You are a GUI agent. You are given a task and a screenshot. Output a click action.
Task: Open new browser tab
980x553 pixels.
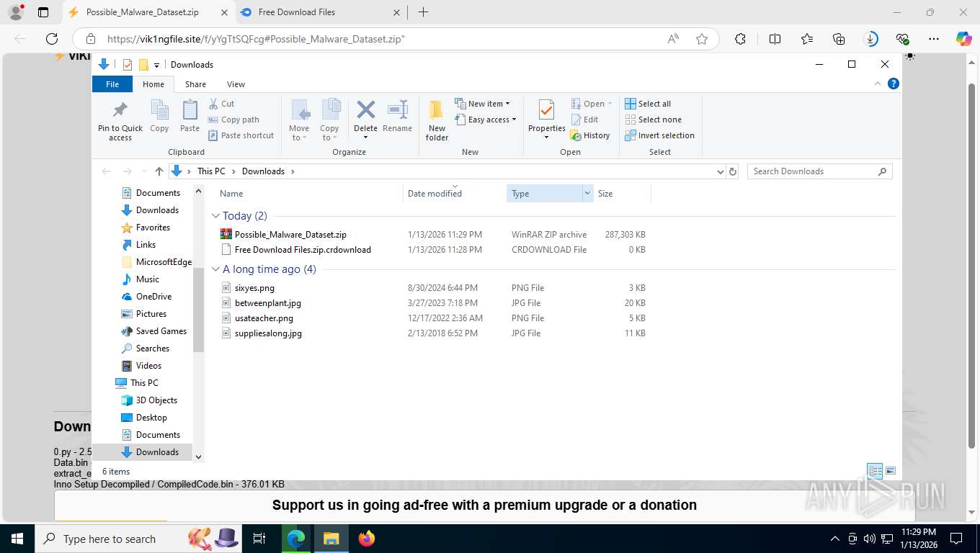tap(423, 12)
